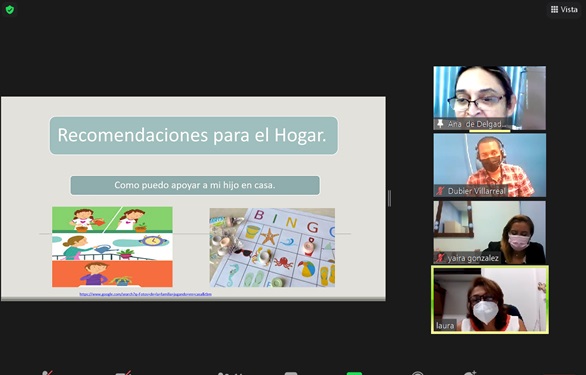The image size is (586, 375).
Task: Click the green Share Screen icon
Action: click(x=354, y=373)
